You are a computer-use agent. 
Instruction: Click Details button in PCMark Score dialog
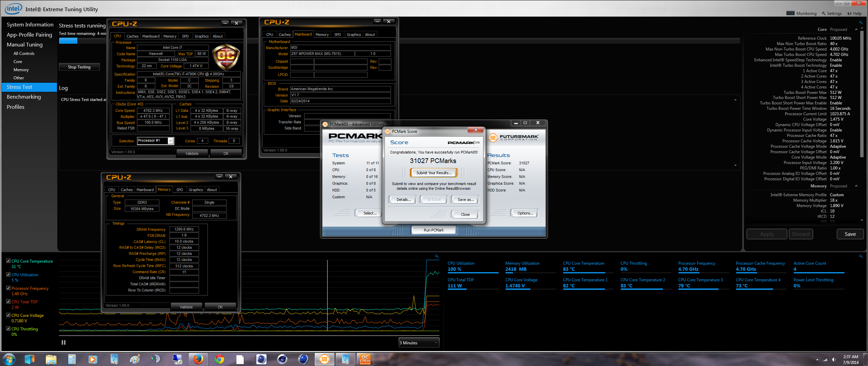click(x=403, y=200)
